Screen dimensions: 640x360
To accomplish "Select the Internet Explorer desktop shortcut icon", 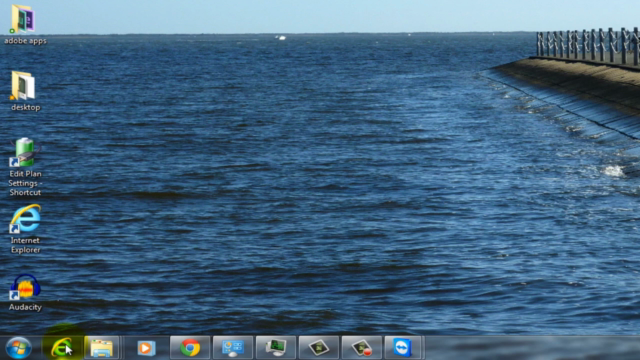I will point(25,219).
